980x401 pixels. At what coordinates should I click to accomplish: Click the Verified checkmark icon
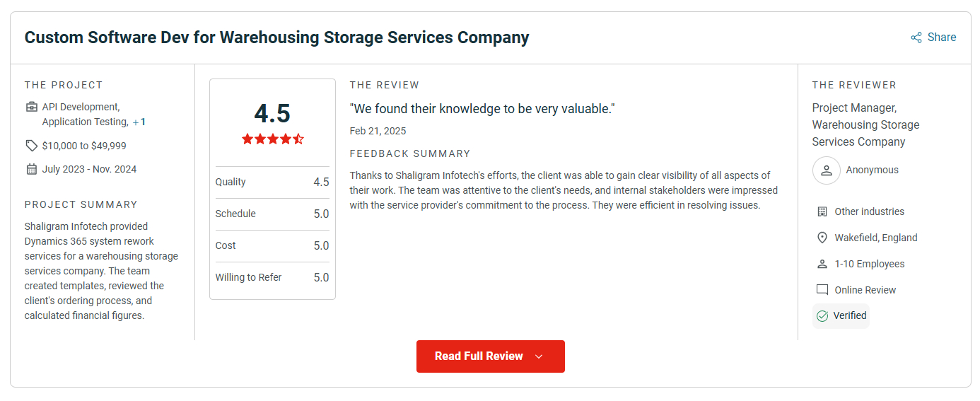tap(822, 316)
